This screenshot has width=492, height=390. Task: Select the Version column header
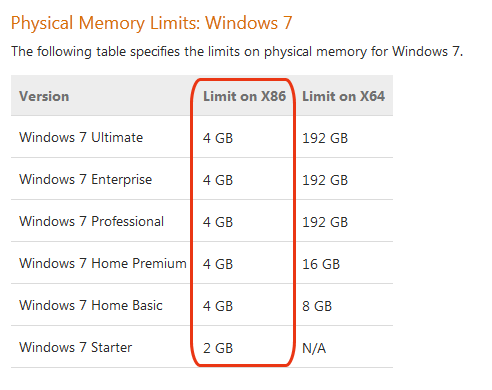[44, 96]
